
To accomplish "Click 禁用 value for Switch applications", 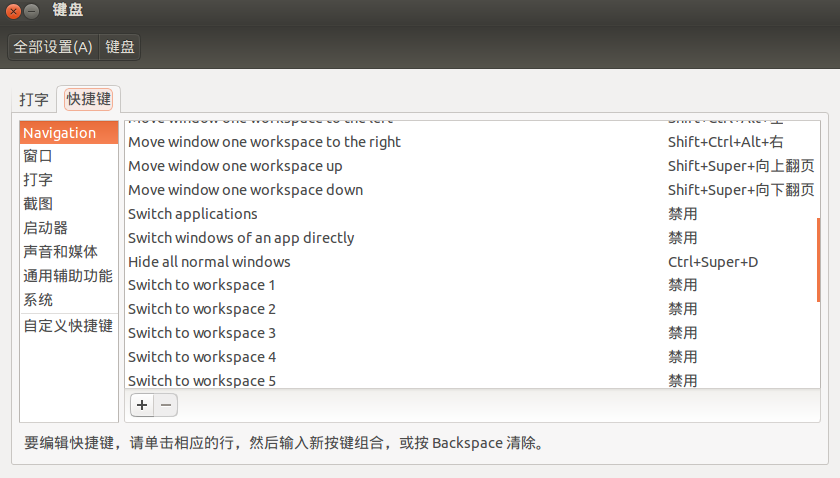I will (x=682, y=214).
